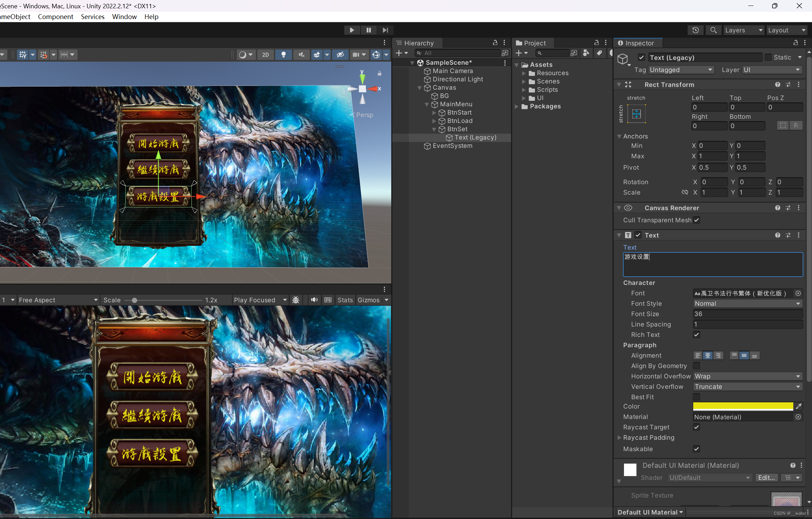Toggle hidden objects visibility icon in Scene
This screenshot has height=519, width=812.
tap(340, 55)
